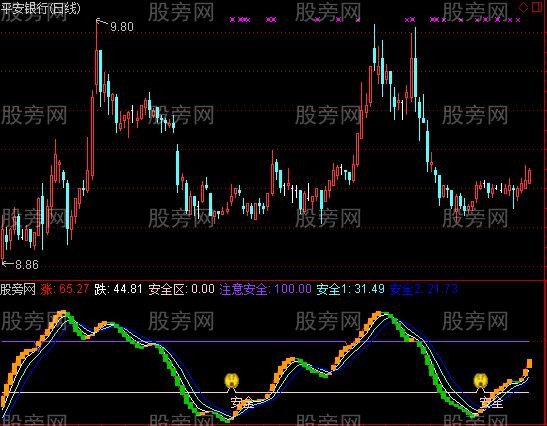Click the second yellow smiley 安全 marker
The image size is (547, 426).
point(480,381)
